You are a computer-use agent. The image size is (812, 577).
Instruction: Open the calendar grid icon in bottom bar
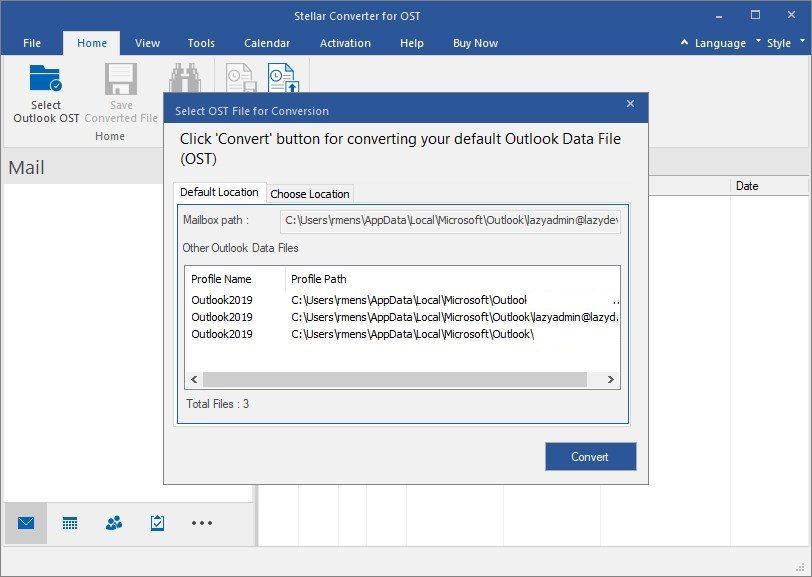click(x=70, y=523)
